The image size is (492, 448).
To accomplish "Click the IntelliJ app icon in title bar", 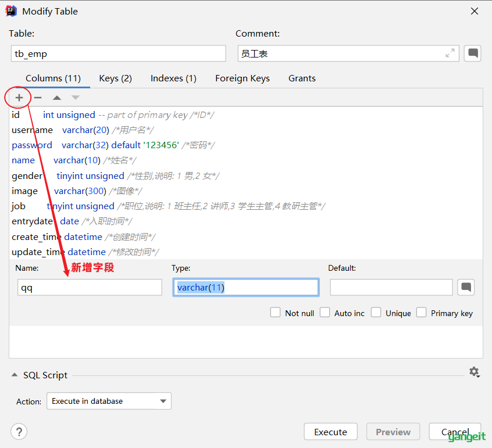I will click(x=11, y=11).
